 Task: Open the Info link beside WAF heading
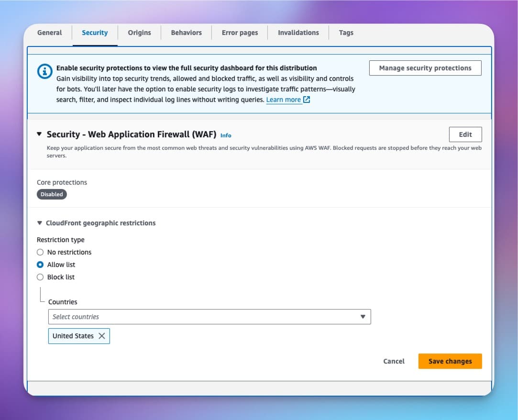(x=226, y=135)
